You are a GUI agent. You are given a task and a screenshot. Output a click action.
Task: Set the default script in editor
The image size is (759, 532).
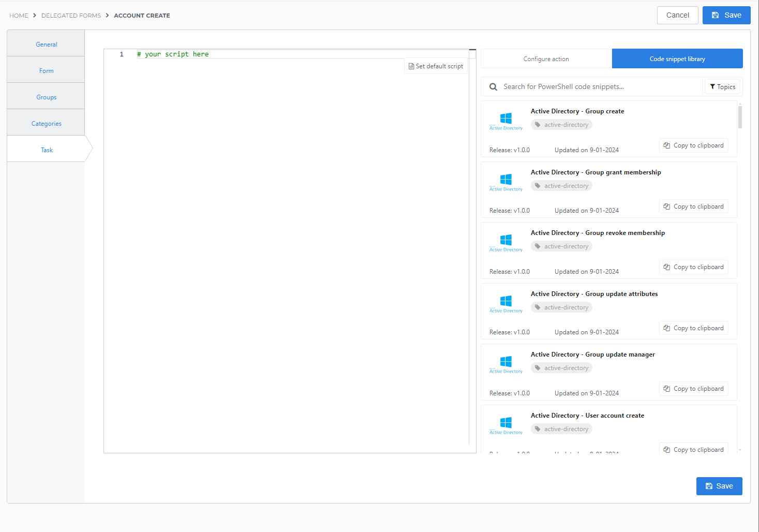coord(436,66)
